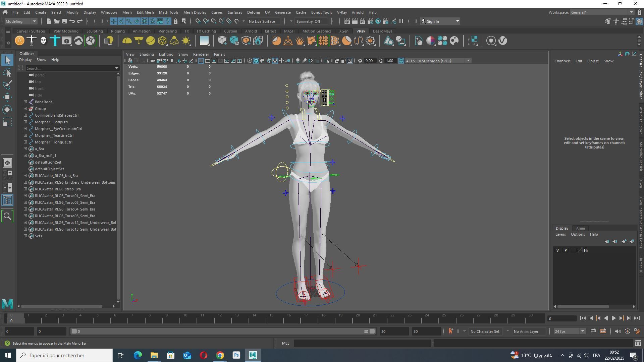Toggle layer visibility V box
This screenshot has height=362, width=644.
tap(557, 251)
